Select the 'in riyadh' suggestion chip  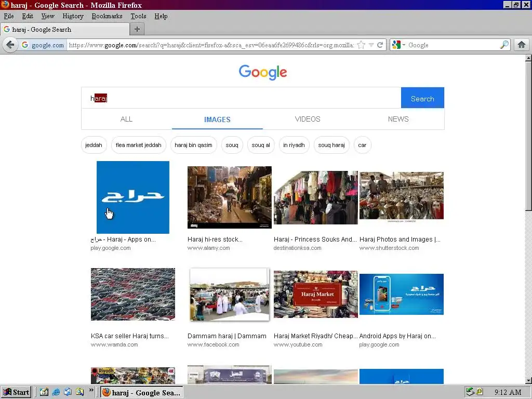tap(294, 145)
